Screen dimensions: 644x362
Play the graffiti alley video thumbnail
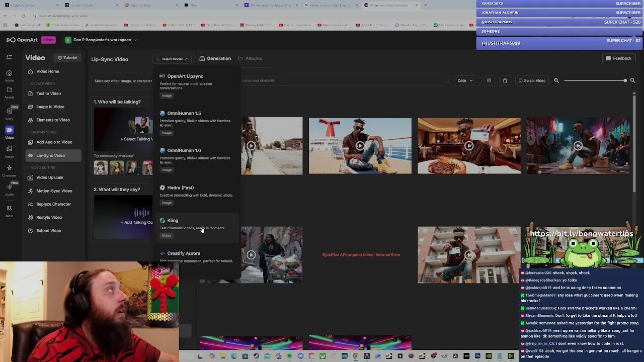[578, 146]
